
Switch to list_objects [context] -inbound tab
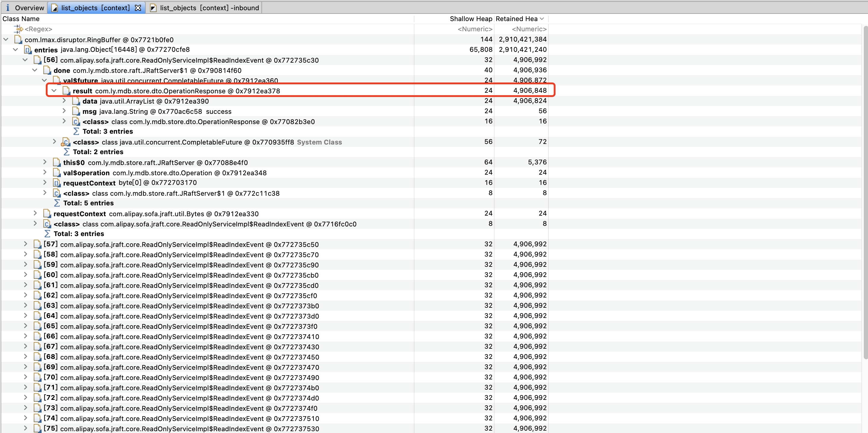pos(209,8)
